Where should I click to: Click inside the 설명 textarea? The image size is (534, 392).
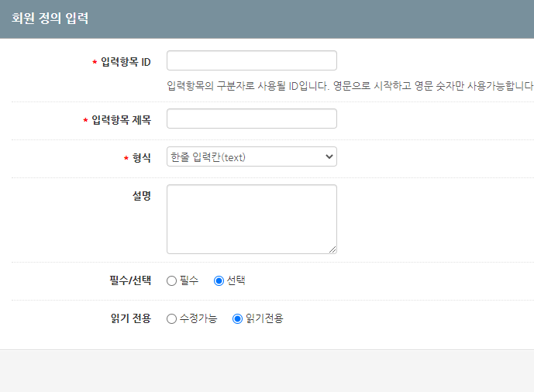coord(252,219)
